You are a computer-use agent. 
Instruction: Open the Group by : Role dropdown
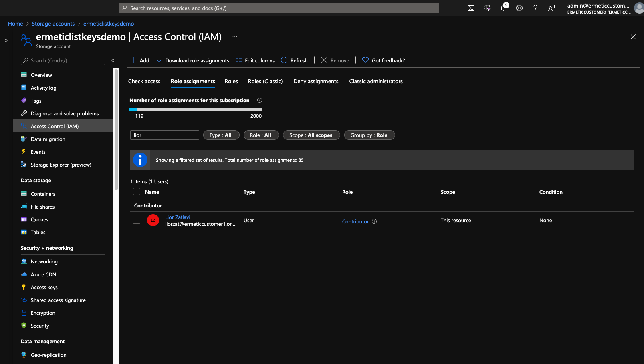(x=369, y=135)
